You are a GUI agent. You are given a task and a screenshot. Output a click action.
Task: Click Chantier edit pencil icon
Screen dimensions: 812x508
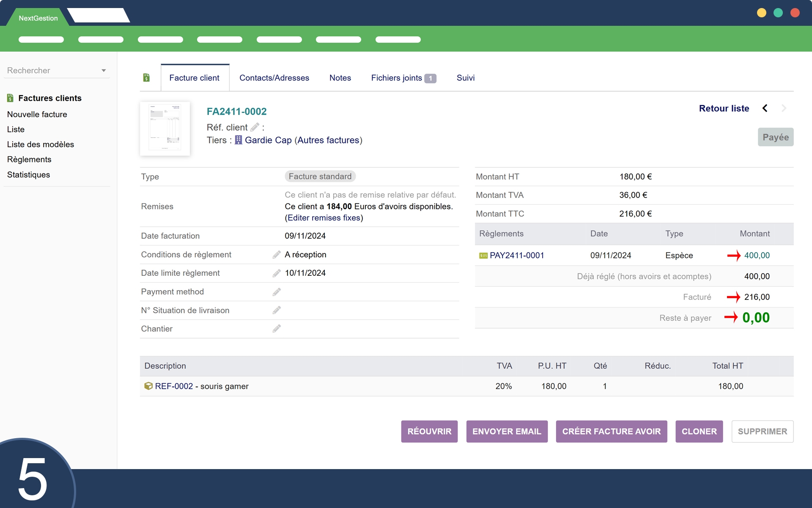(277, 329)
